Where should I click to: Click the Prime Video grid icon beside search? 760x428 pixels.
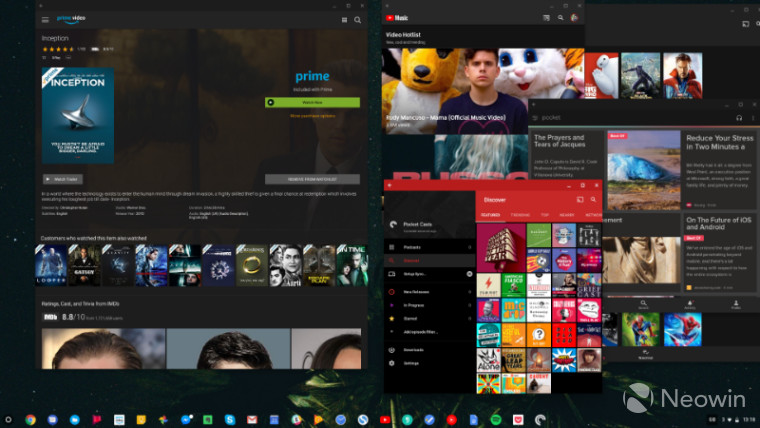pyautogui.click(x=344, y=20)
